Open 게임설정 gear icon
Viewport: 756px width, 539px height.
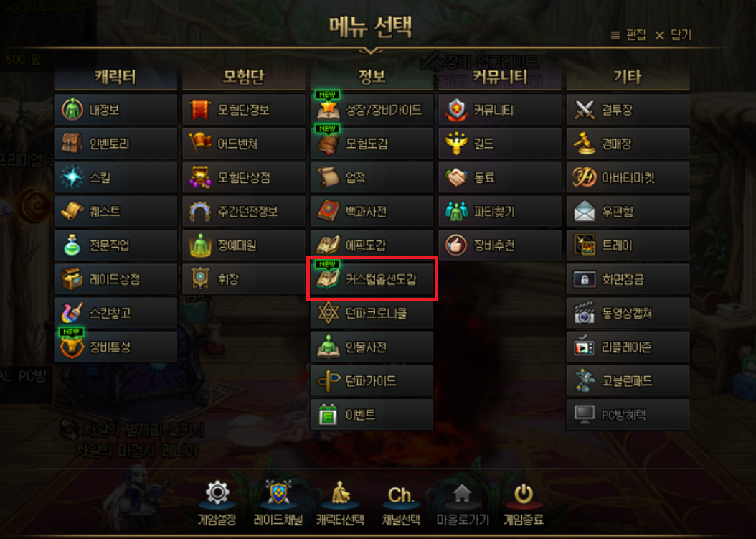coord(217,492)
